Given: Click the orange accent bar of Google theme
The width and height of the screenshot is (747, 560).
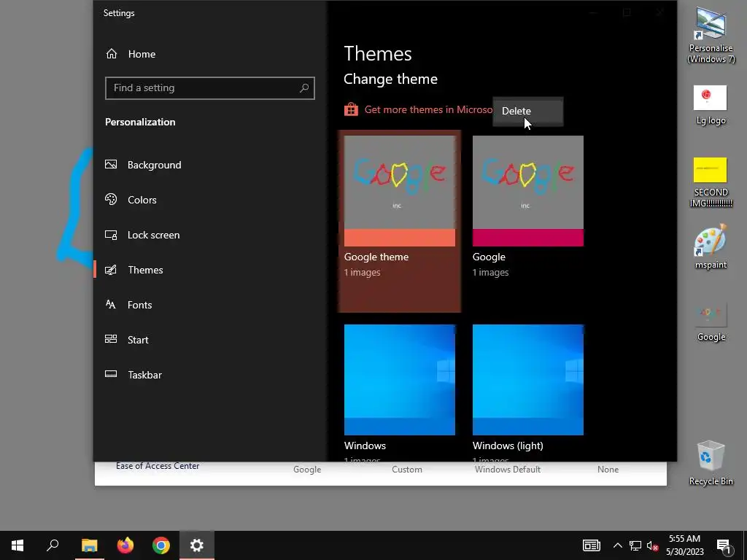Looking at the screenshot, I should click(x=400, y=238).
